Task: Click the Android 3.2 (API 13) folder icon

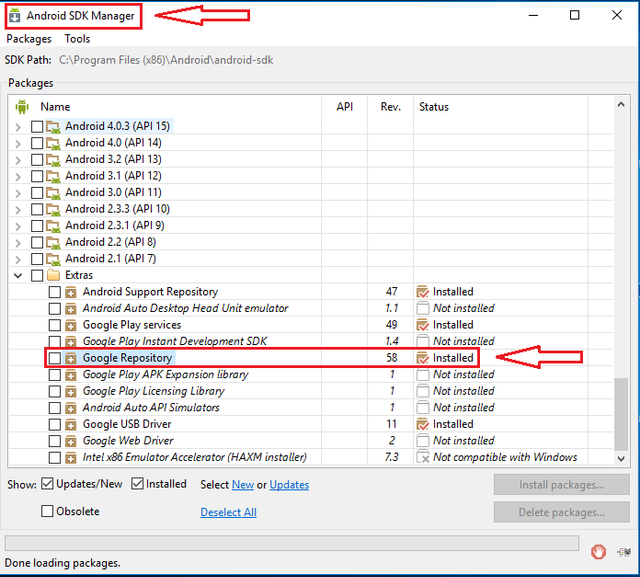Action: (x=53, y=160)
